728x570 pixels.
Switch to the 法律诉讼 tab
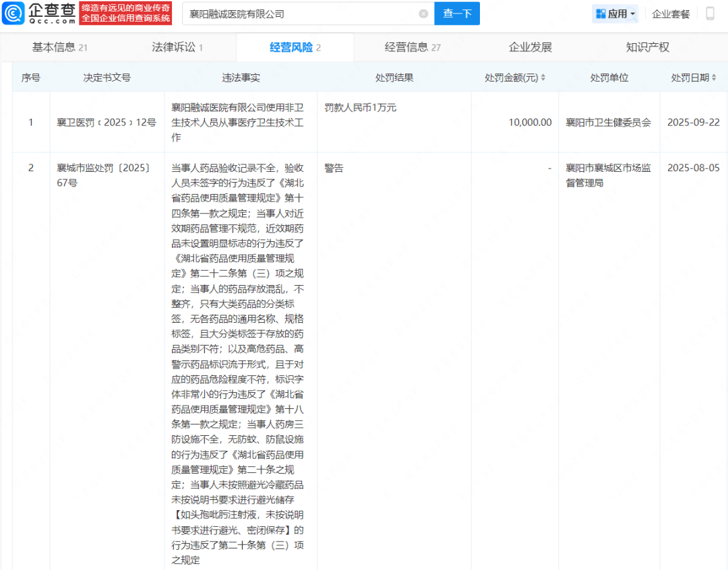[177, 47]
